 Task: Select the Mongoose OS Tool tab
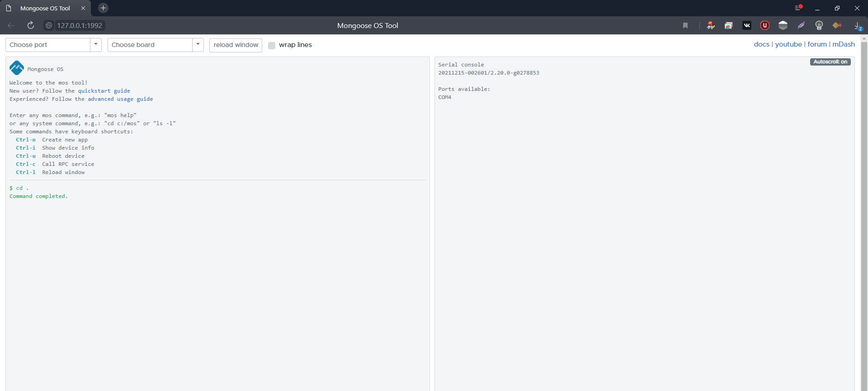45,8
